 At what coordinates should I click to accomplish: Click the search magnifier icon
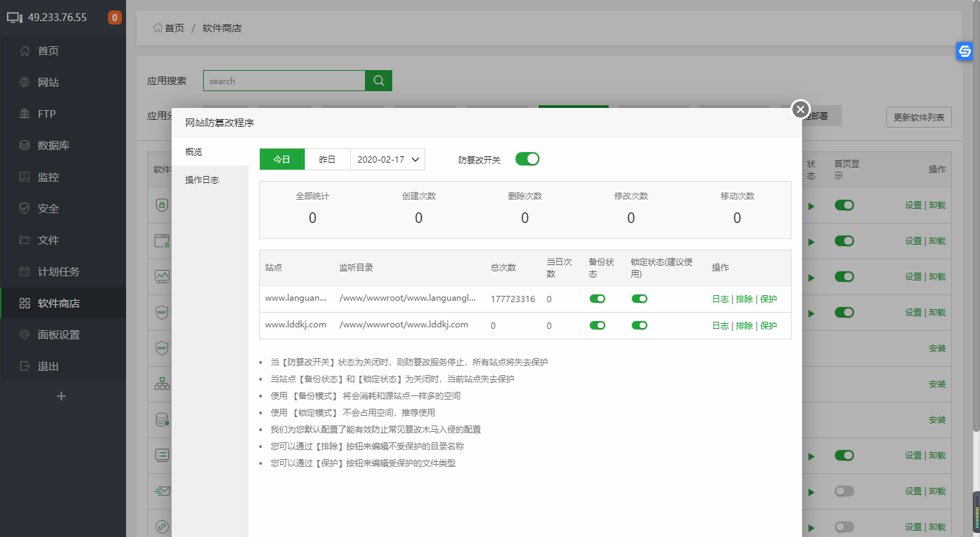378,80
